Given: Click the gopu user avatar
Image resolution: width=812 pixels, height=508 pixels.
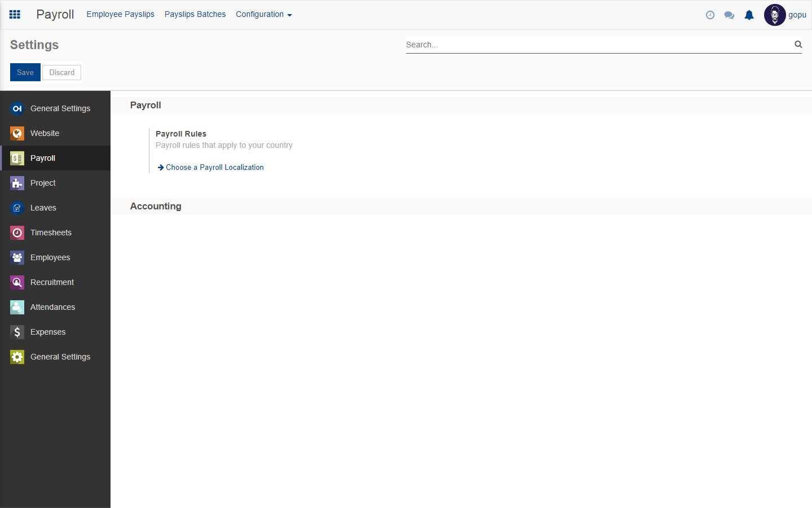Looking at the screenshot, I should pos(774,15).
